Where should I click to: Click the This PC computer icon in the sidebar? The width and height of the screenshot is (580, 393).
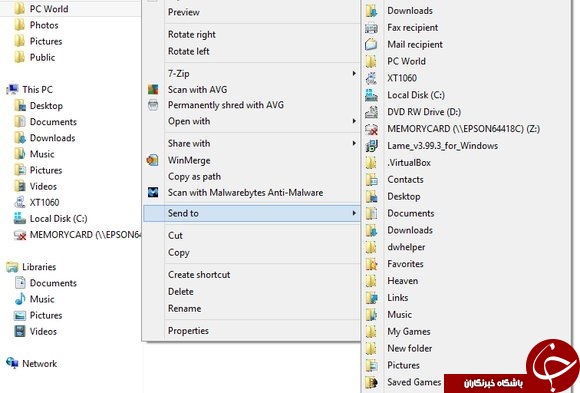[x=12, y=89]
